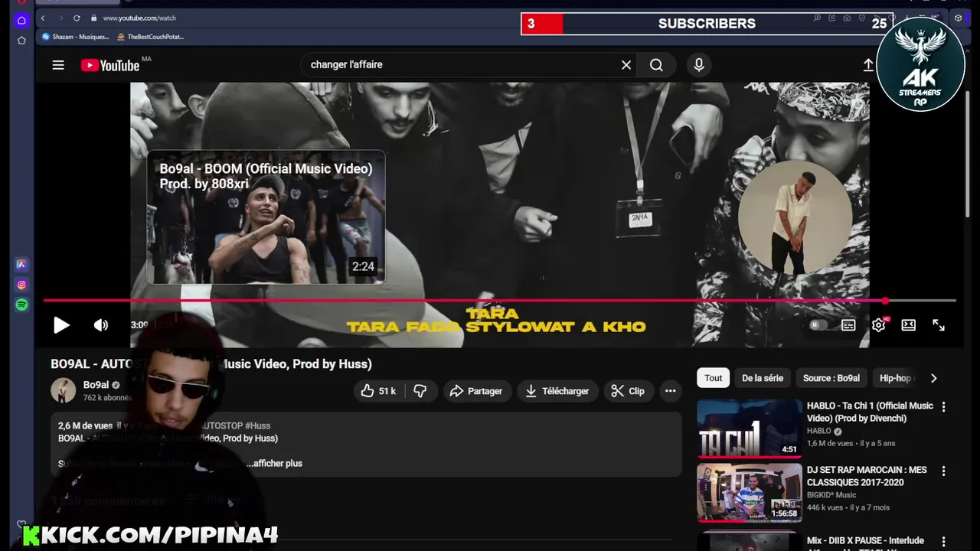
Task: Open options menu for Mix DIIB X PAUSE
Action: (x=943, y=541)
